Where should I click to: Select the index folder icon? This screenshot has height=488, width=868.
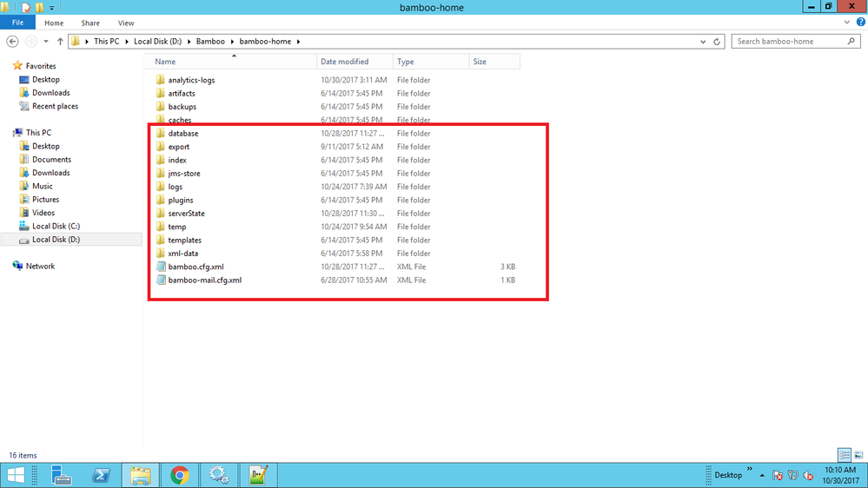tap(161, 160)
